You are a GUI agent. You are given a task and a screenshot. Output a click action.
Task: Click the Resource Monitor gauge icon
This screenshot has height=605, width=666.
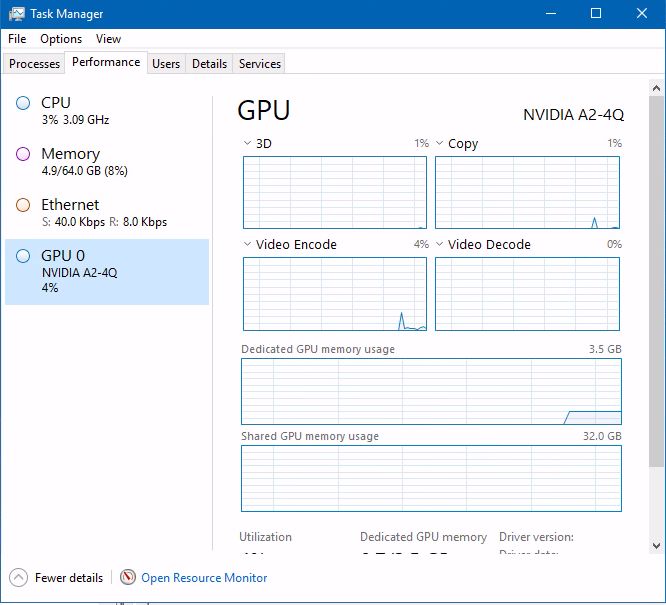pos(127,577)
